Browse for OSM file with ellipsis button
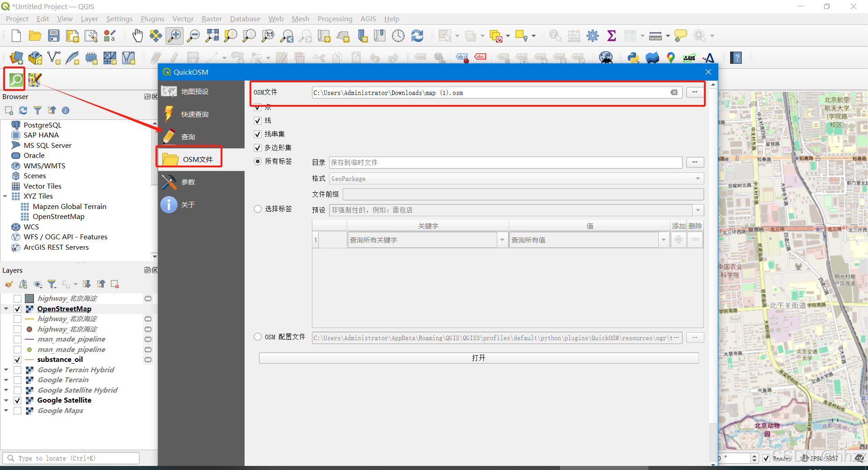The width and height of the screenshot is (868, 470). tap(695, 92)
